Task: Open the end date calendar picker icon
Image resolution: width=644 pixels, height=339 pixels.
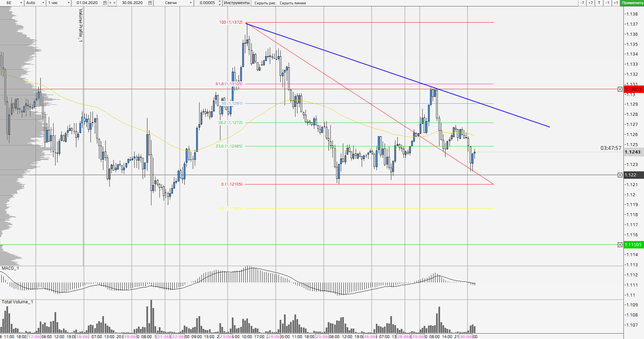Action: click(150, 3)
